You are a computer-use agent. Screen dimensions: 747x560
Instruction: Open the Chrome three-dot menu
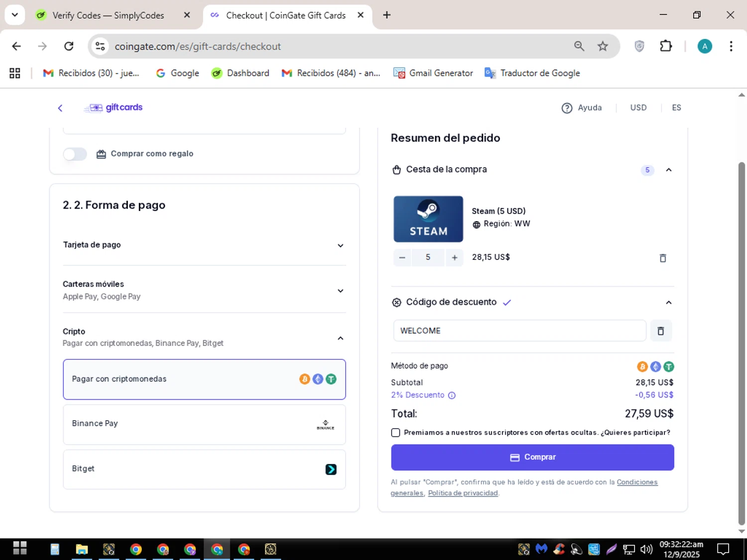pos(731,46)
